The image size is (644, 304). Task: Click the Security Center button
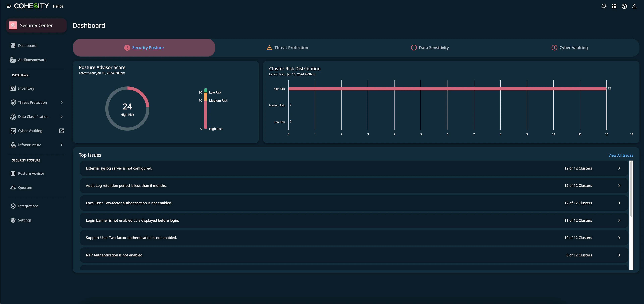(x=36, y=25)
